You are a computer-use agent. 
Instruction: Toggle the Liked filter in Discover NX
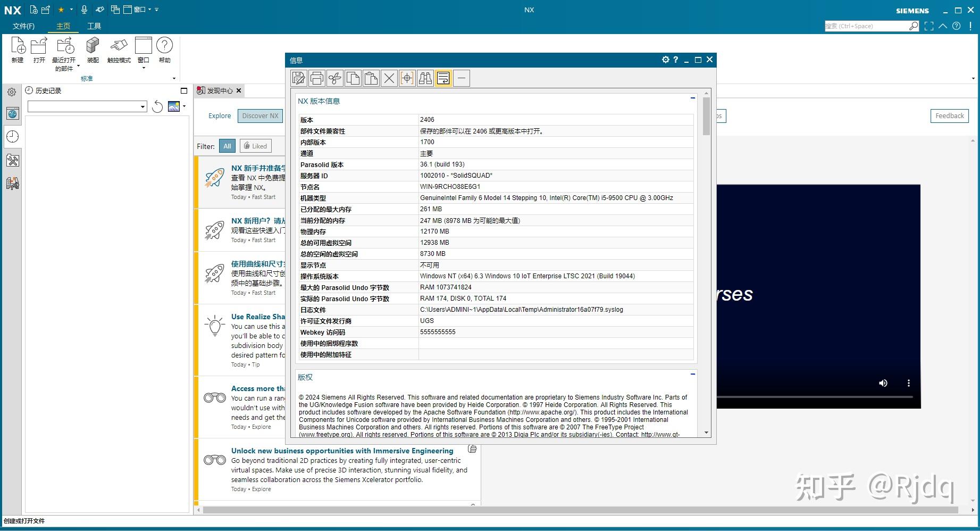(x=255, y=145)
